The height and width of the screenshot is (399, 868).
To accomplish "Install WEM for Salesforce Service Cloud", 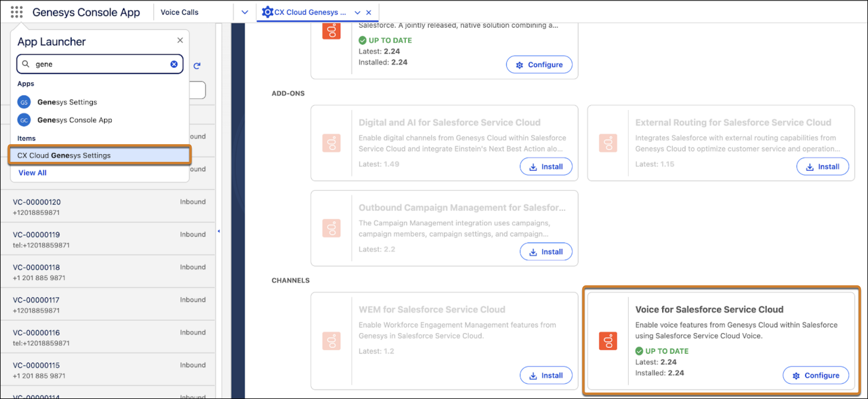I will 546,375.
